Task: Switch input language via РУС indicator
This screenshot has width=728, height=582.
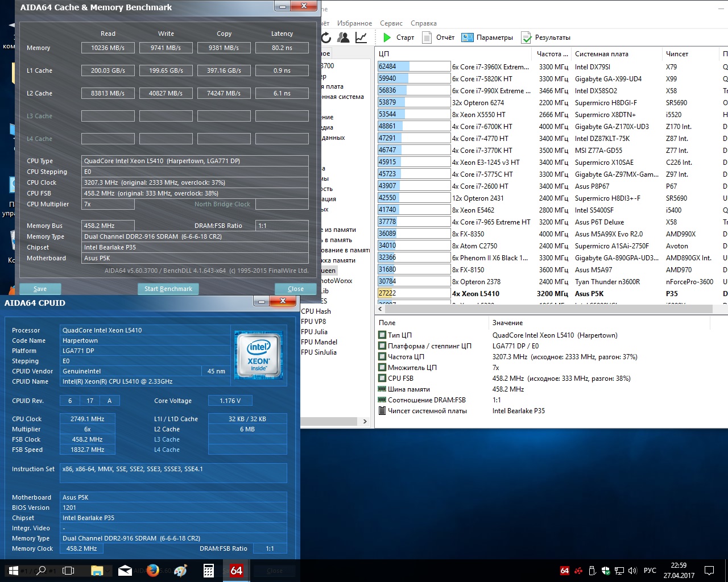Action: [650, 571]
